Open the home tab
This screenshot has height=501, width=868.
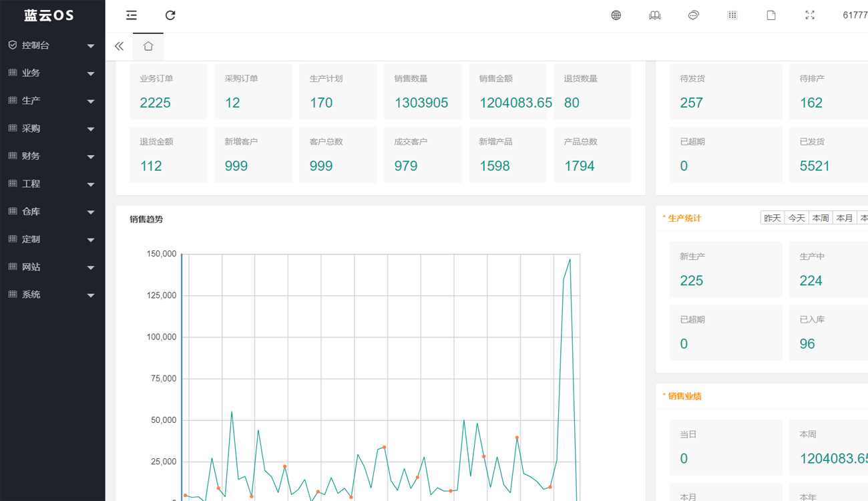[148, 46]
